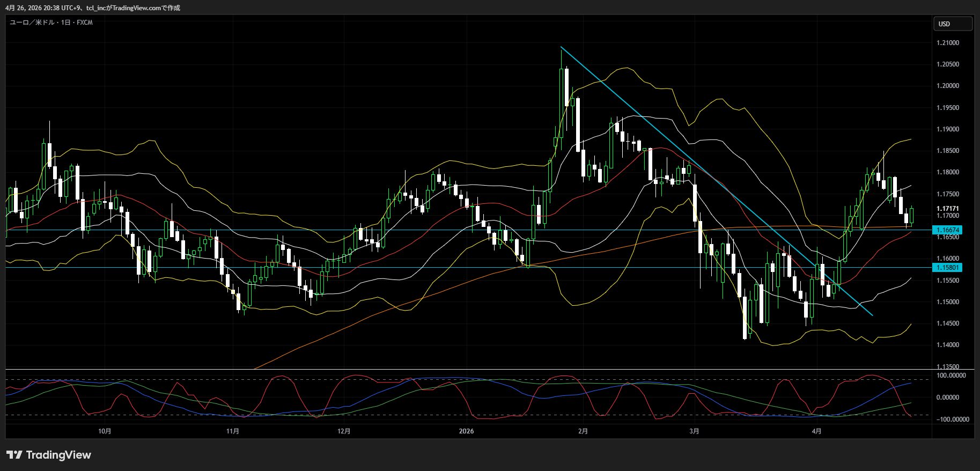Click 12月 on the time axis

(344, 431)
